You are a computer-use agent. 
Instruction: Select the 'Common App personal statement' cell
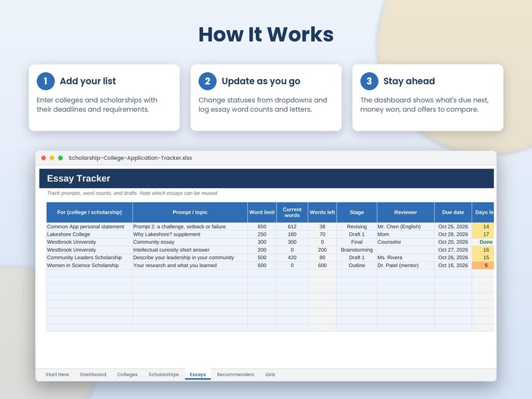click(89, 226)
